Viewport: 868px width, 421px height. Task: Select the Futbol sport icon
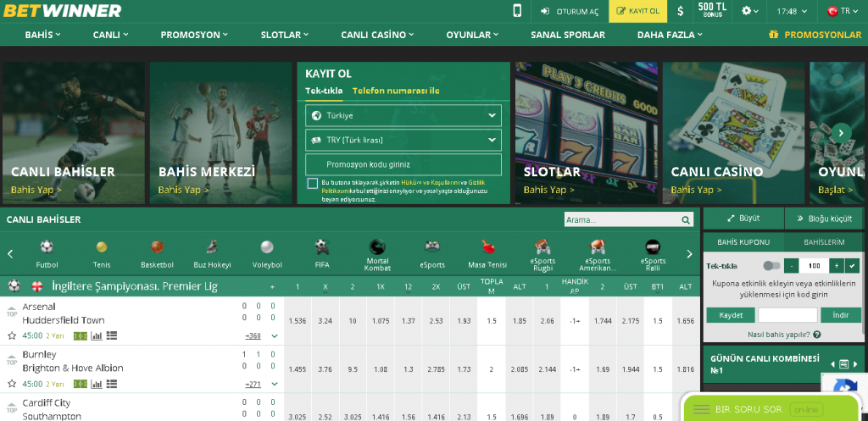(47, 247)
